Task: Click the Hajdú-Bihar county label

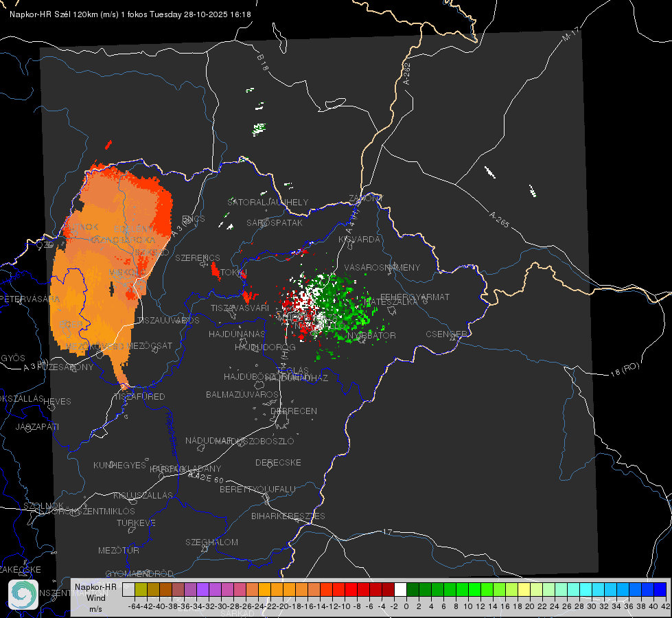Action: point(172,434)
